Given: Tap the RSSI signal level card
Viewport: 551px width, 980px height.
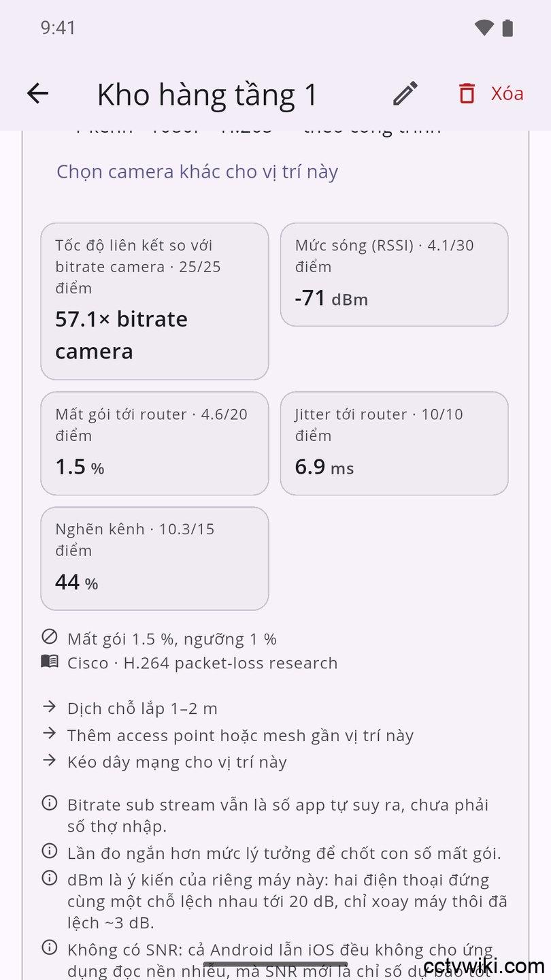Looking at the screenshot, I should 395,274.
